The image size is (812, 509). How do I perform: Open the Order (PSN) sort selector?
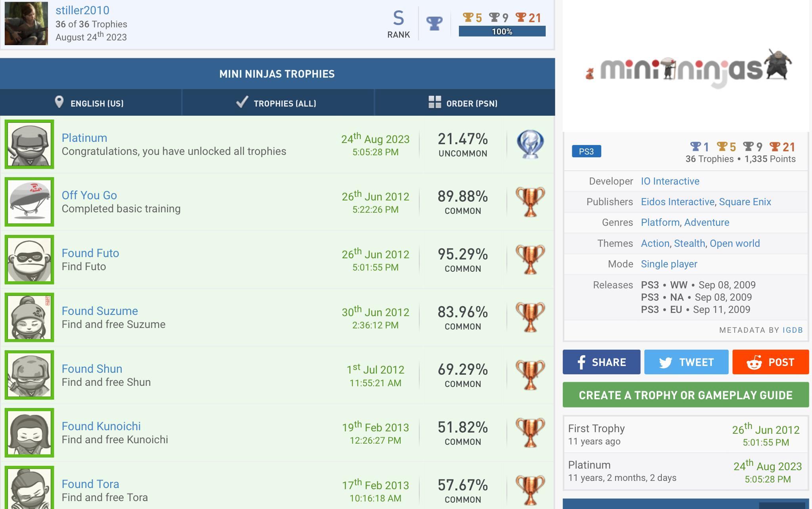(x=464, y=103)
